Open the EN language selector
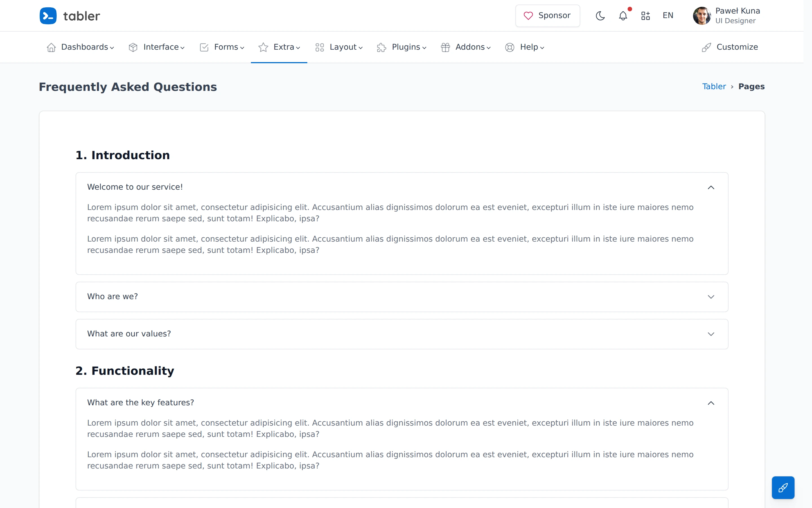 [668, 16]
